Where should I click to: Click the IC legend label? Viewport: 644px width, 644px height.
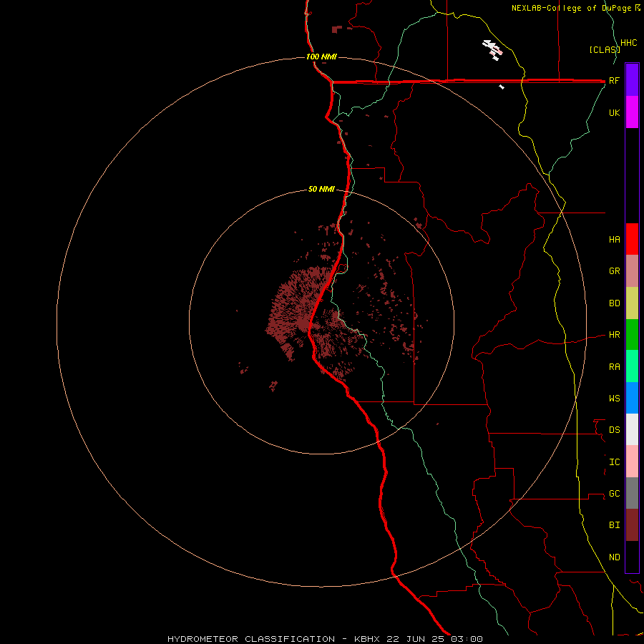click(615, 462)
